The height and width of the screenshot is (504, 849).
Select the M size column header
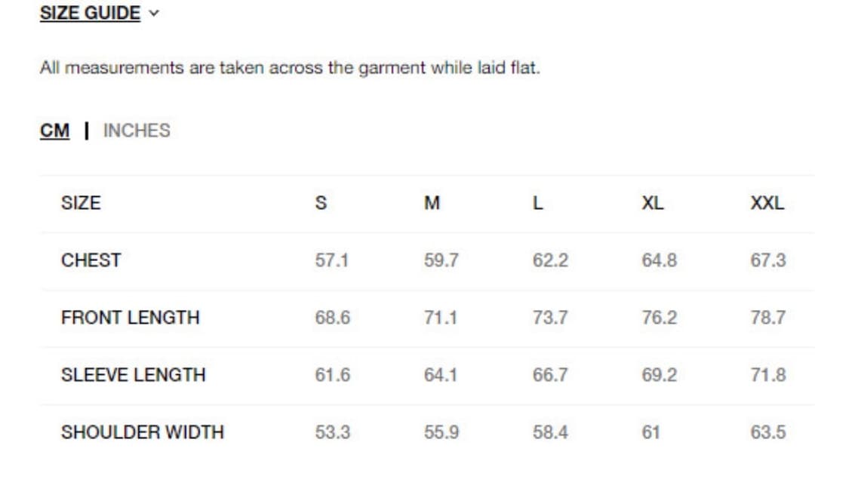coord(432,203)
